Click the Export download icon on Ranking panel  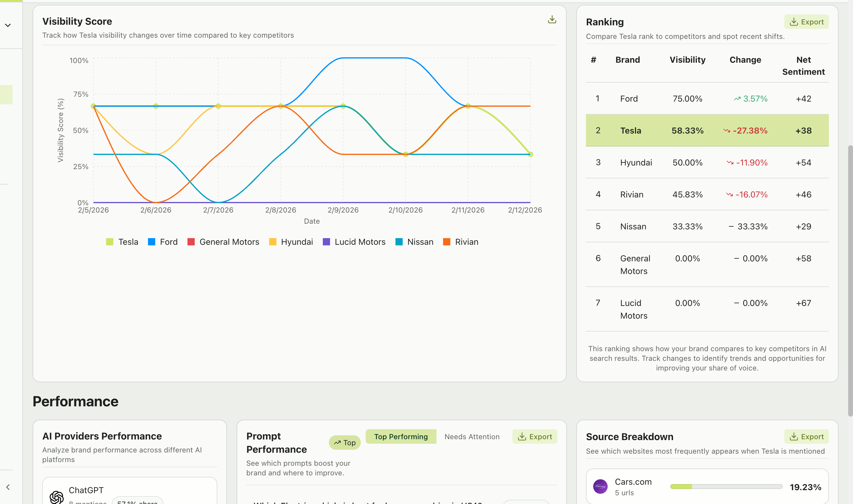tap(793, 21)
